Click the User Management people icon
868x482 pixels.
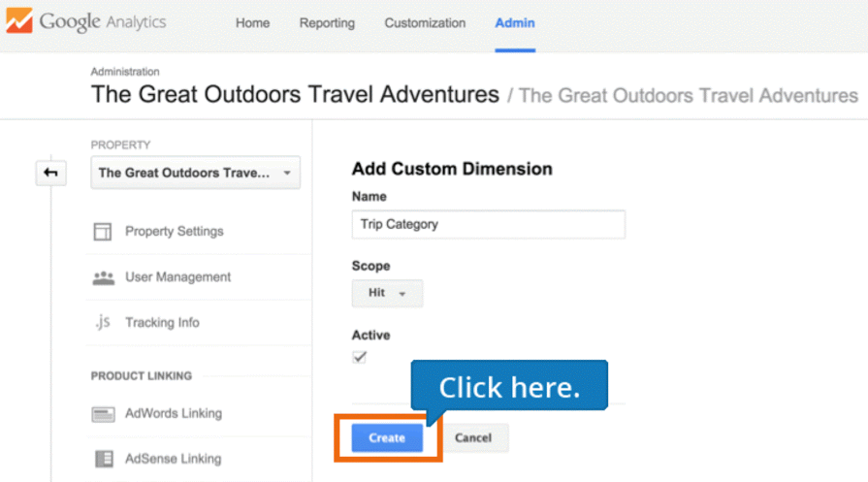click(104, 277)
